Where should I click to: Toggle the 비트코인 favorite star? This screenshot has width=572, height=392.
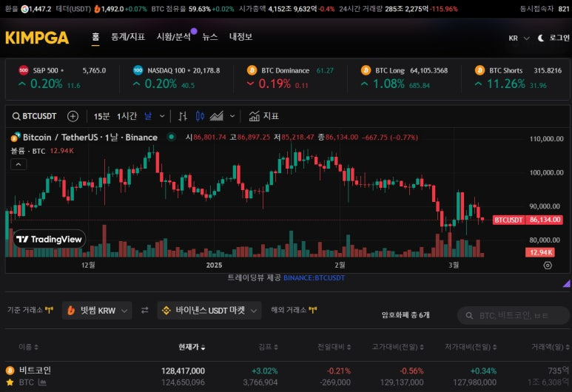coord(10,382)
